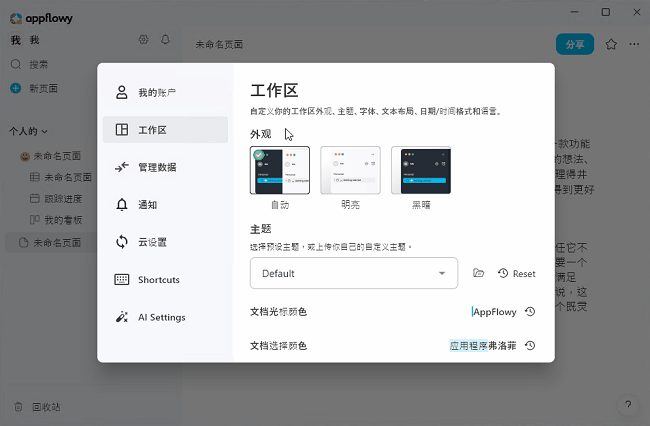Click the help question mark icon
The width and height of the screenshot is (650, 426).
627,405
